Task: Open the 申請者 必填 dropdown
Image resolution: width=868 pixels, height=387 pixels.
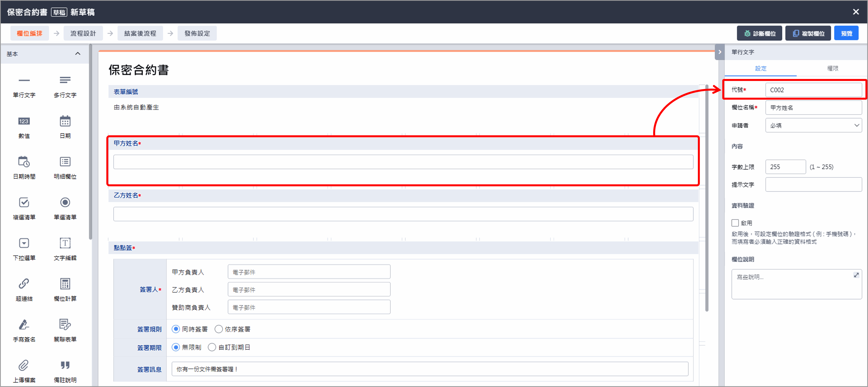Action: [813, 125]
